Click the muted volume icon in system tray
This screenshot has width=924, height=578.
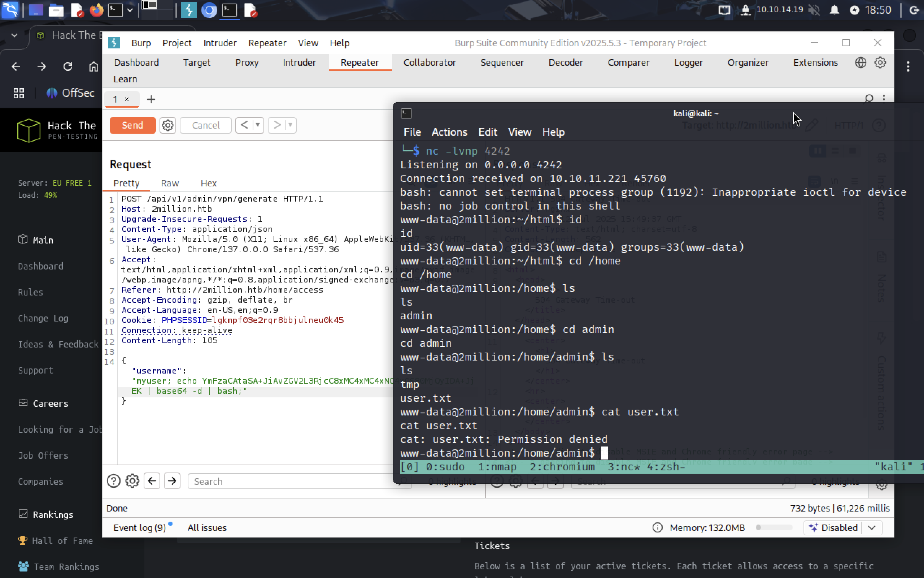click(814, 10)
